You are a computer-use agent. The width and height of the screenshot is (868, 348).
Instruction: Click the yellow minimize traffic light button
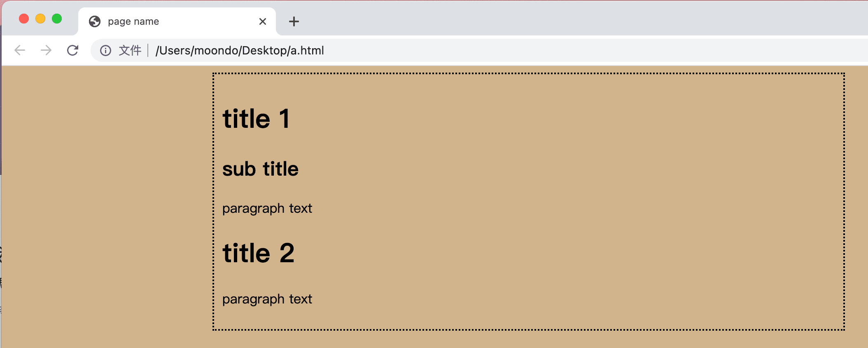coord(41,19)
